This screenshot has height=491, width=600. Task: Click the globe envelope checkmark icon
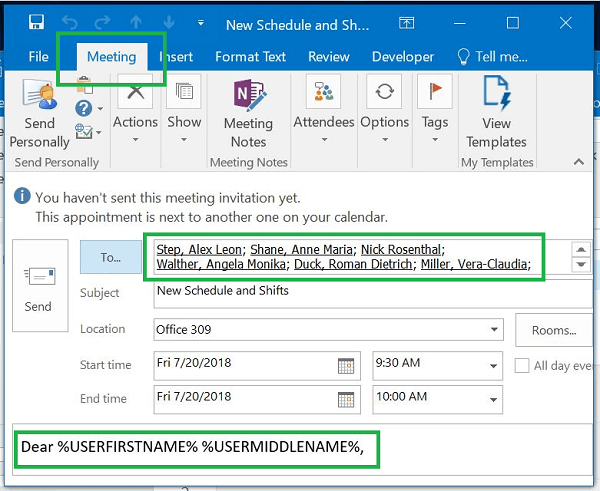[84, 132]
